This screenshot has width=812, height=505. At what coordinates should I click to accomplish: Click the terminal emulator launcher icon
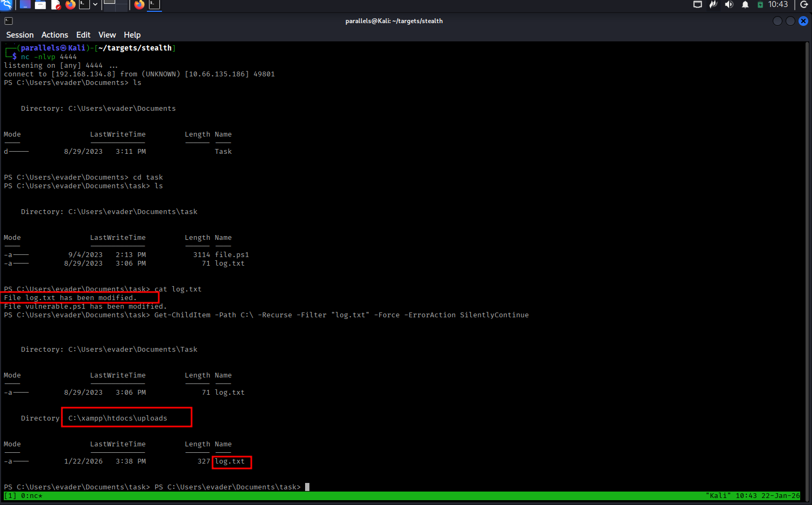84,5
